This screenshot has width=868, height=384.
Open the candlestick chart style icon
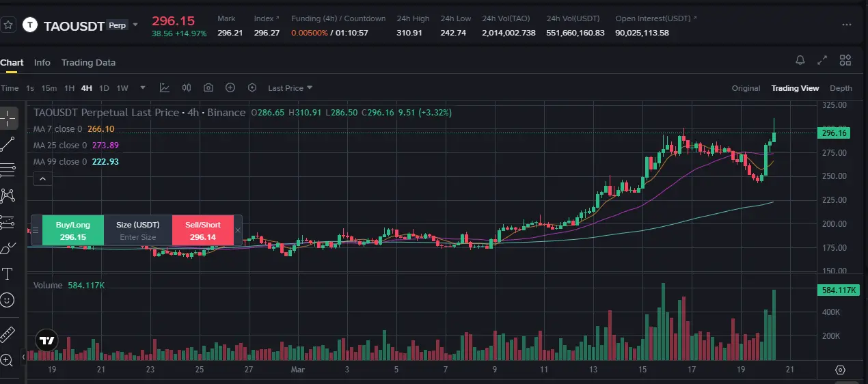tap(187, 87)
